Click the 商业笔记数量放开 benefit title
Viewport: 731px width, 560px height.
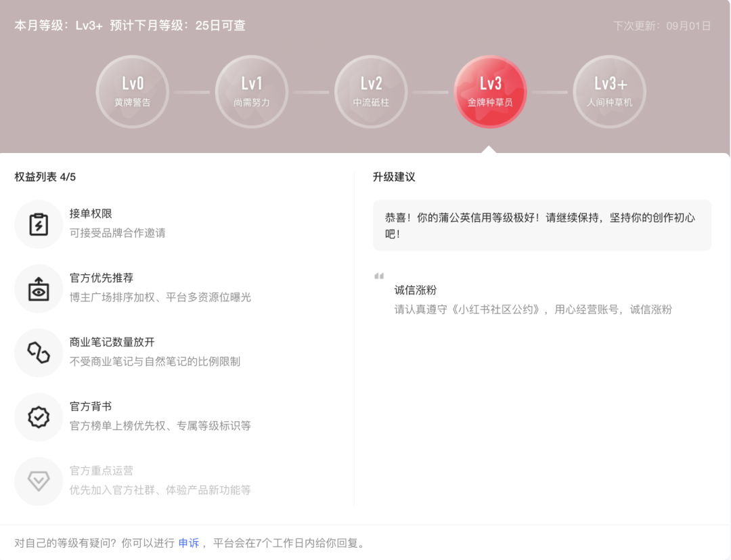(112, 343)
